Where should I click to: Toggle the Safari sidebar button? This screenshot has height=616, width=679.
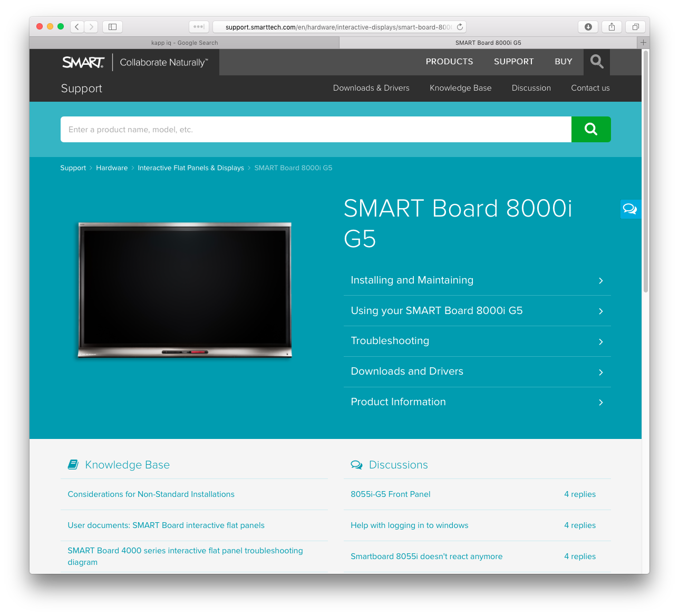[112, 27]
